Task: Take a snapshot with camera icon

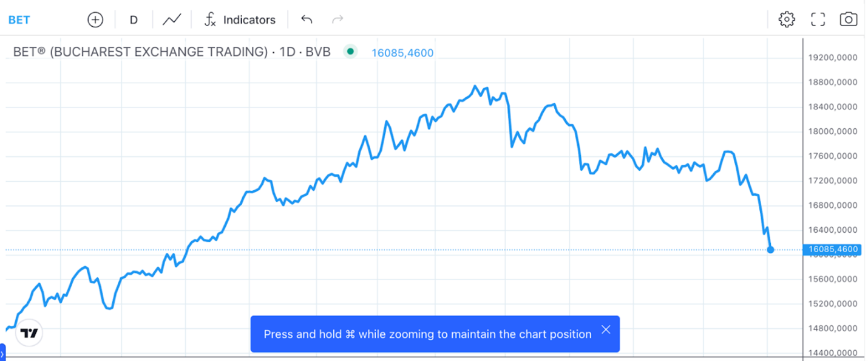Action: tap(849, 19)
